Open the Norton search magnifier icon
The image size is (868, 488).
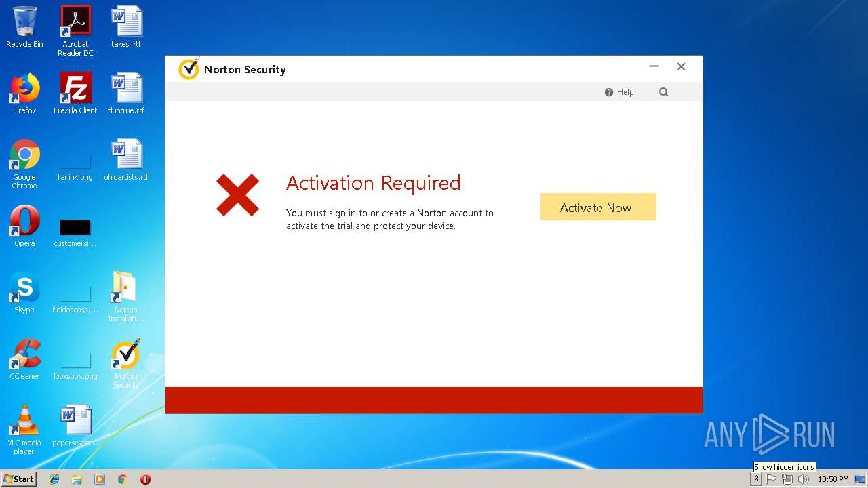(664, 92)
